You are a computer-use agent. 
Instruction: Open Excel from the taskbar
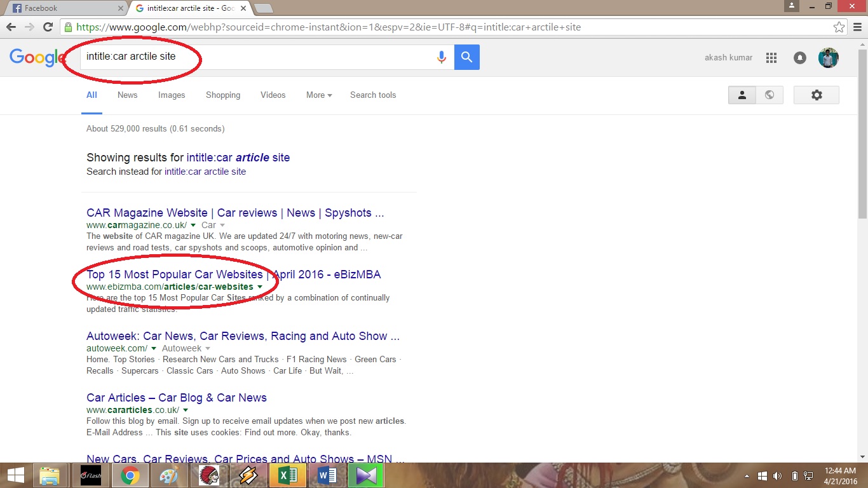287,475
